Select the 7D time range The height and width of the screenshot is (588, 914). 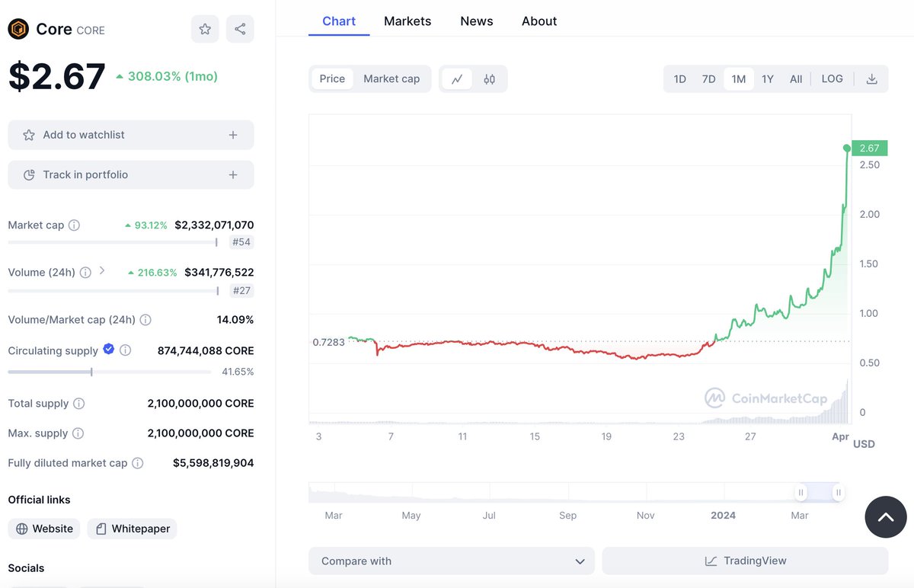[x=708, y=78]
